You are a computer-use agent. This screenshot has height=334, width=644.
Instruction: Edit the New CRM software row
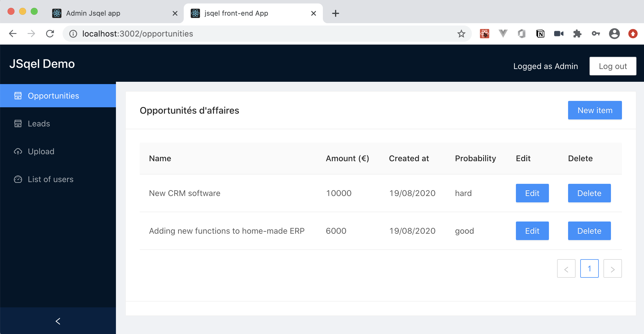(x=532, y=193)
